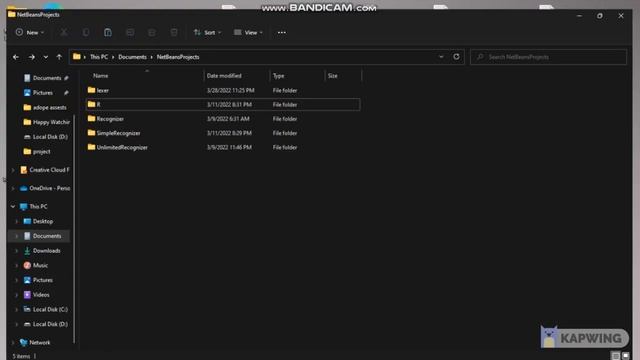Expand address bar history dropdown

(441, 57)
